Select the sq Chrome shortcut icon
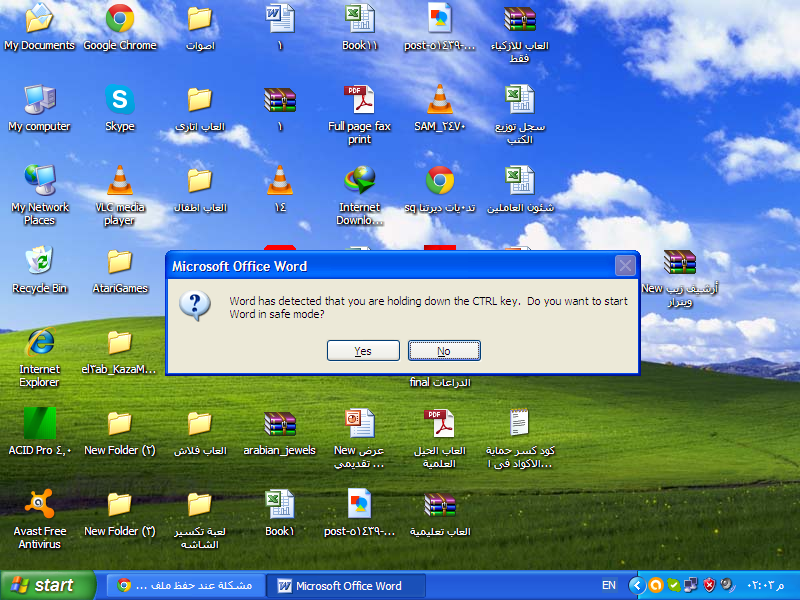The image size is (800, 600). click(x=440, y=189)
